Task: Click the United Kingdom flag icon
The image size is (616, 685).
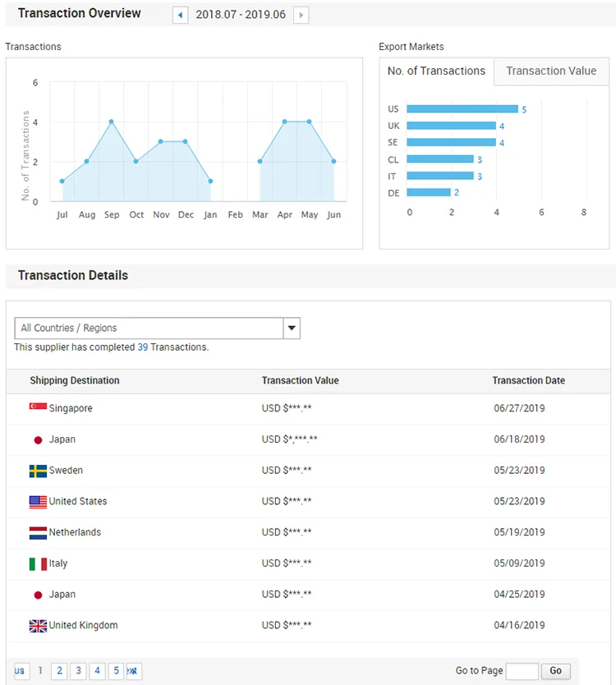Action: pos(38,626)
